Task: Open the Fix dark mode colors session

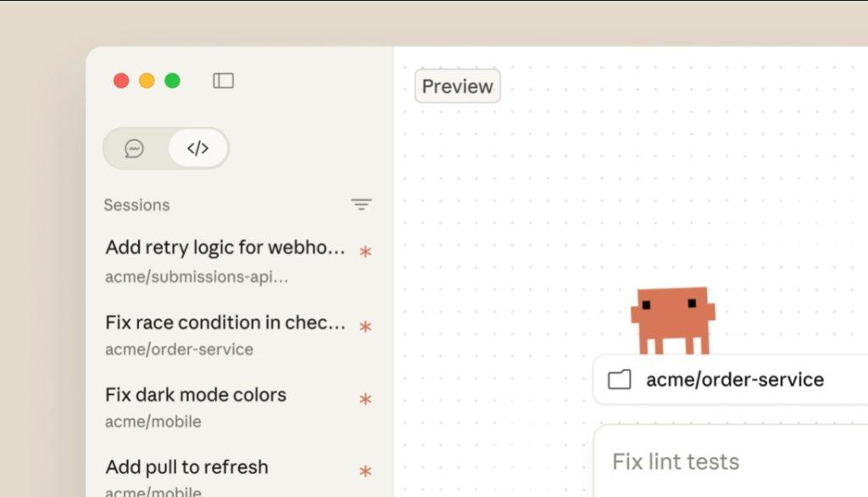Action: [196, 395]
